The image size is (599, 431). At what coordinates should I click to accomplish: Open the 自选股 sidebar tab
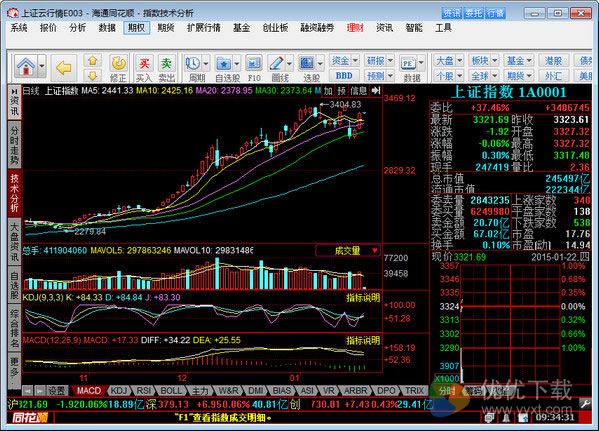click(14, 285)
